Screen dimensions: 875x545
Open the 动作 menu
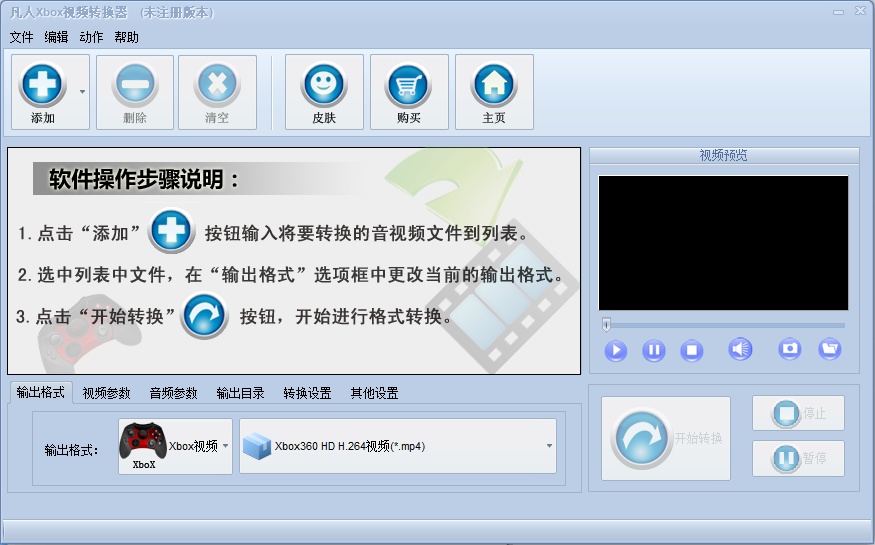tap(91, 37)
